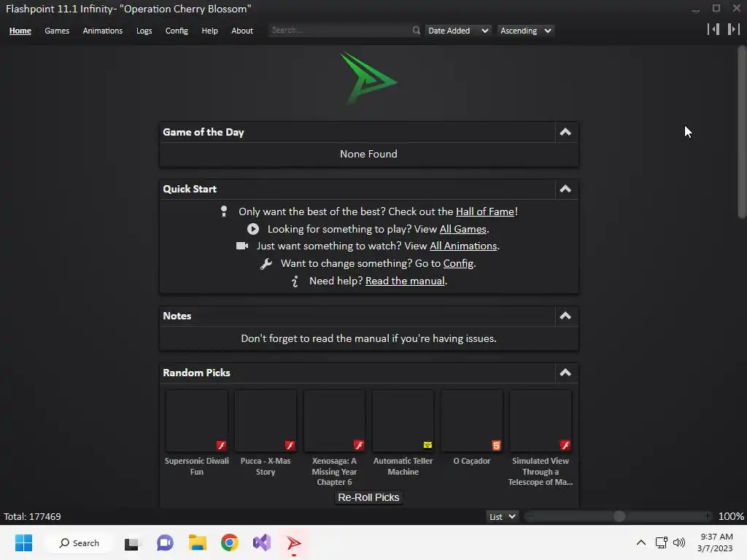
Task: Click the camera icon beside All Animations
Action: click(242, 246)
